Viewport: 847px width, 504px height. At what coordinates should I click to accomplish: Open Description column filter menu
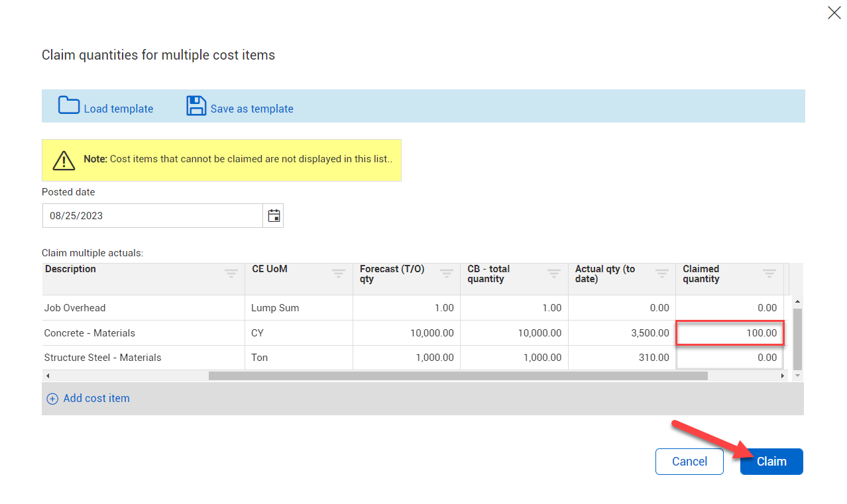pyautogui.click(x=231, y=274)
